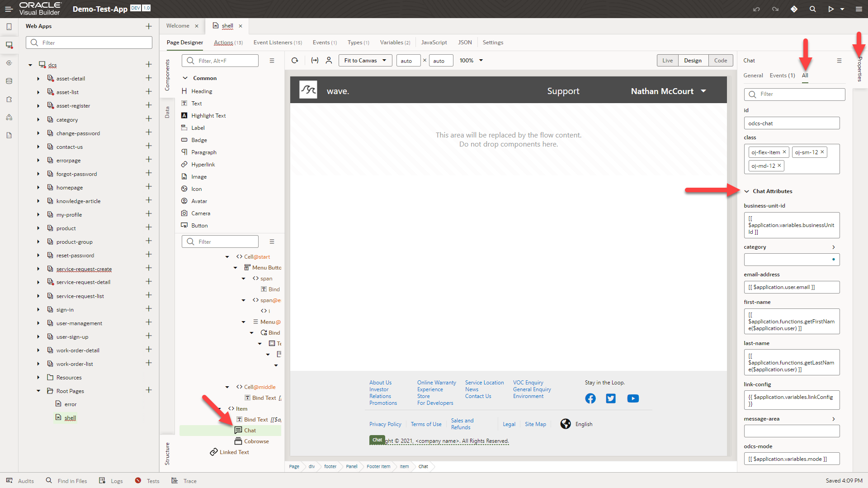Open the Git repository icon in the header

pos(794,9)
